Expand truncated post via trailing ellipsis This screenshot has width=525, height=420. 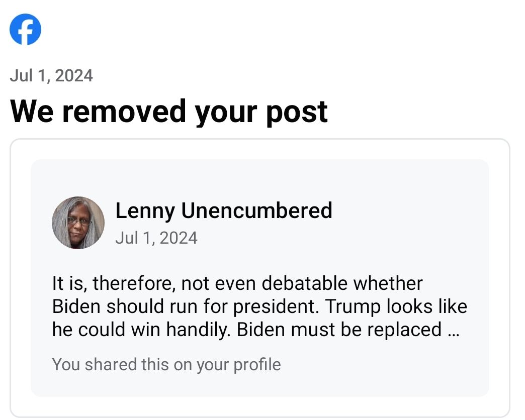point(452,330)
